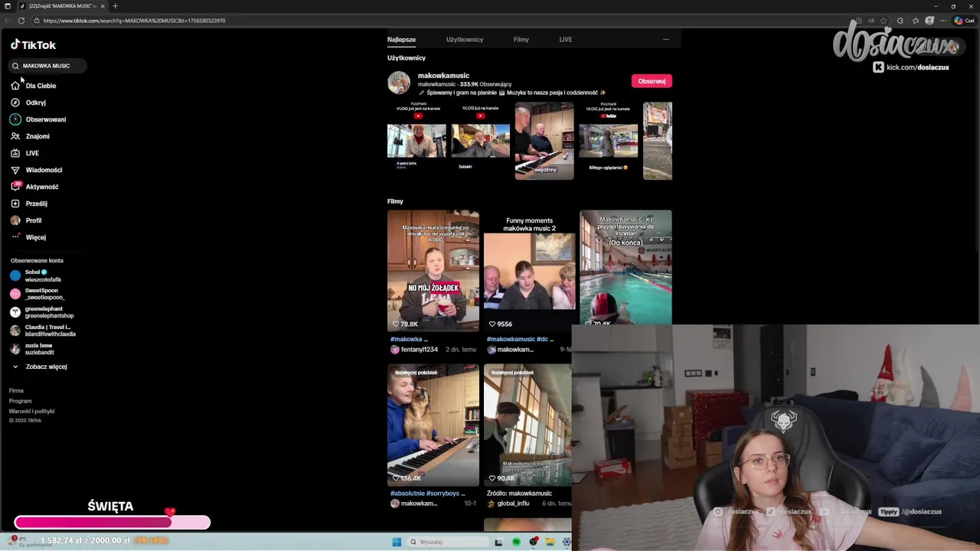The image size is (980, 551).
Task: Switch to the Użytkownicy tab
Action: [x=465, y=39]
